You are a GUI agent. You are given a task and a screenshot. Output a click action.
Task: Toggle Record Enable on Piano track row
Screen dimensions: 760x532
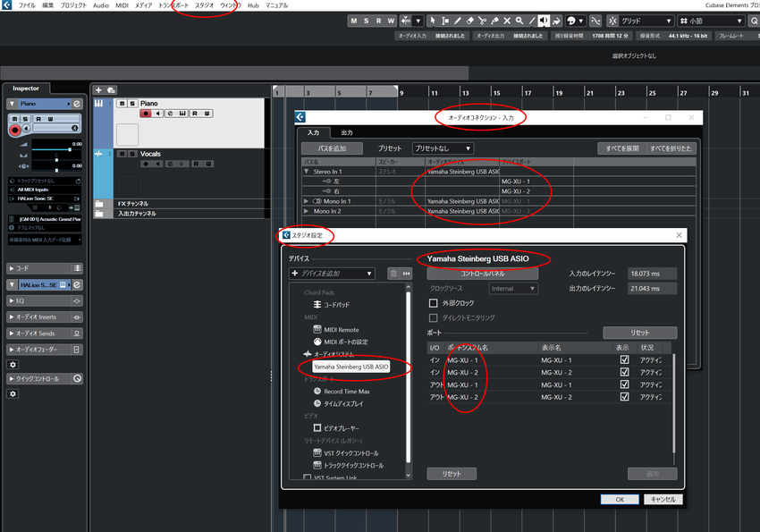click(x=146, y=114)
